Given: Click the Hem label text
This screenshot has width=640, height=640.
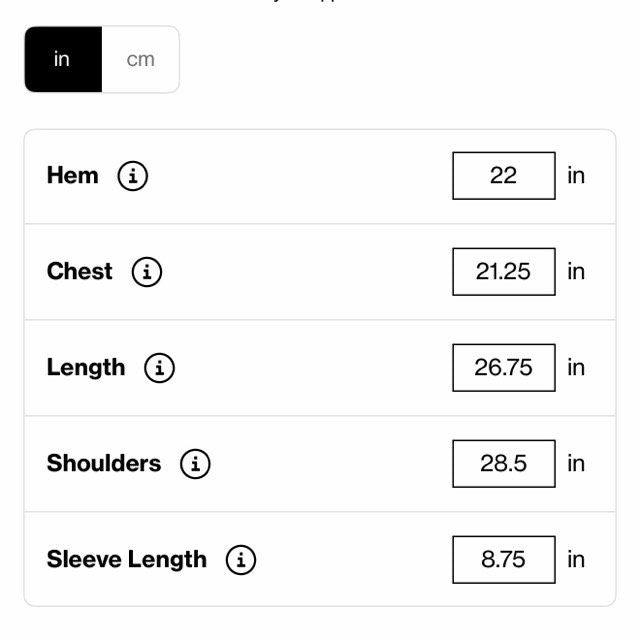Looking at the screenshot, I should (x=73, y=176).
